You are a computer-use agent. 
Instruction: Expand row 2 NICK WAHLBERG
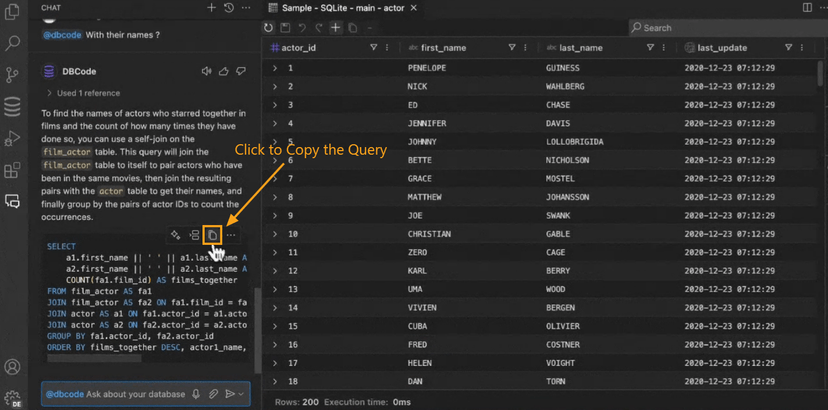click(x=275, y=87)
